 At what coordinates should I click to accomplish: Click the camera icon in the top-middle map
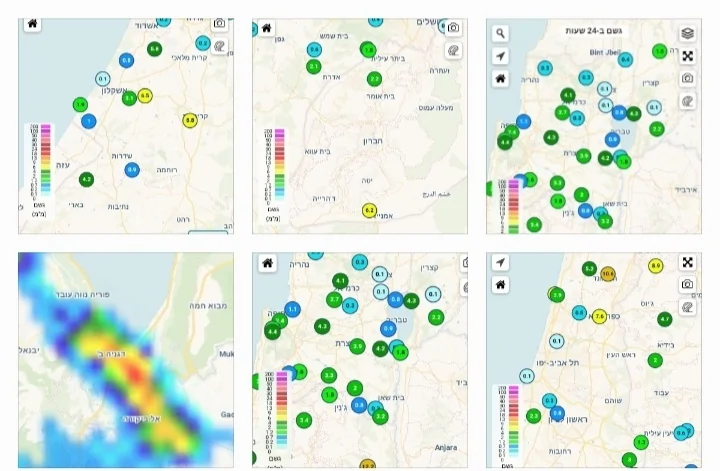pos(453,27)
